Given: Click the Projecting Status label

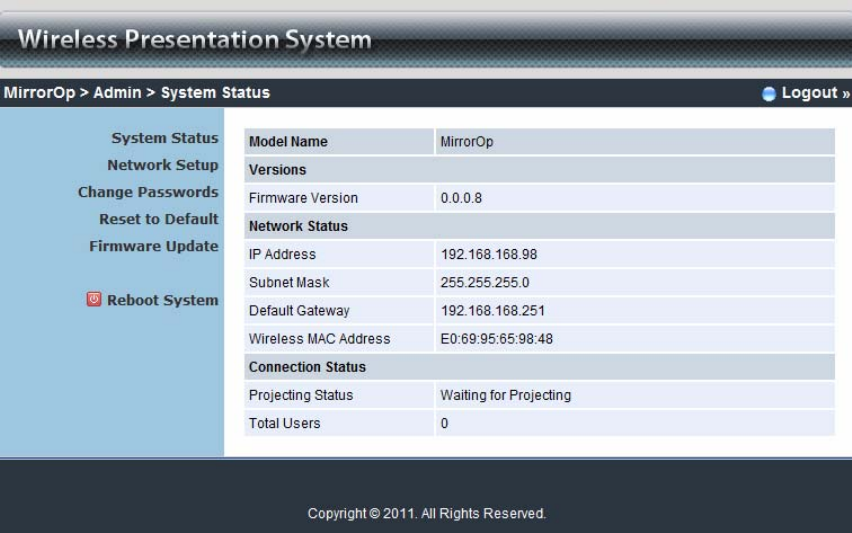Looking at the screenshot, I should (300, 396).
